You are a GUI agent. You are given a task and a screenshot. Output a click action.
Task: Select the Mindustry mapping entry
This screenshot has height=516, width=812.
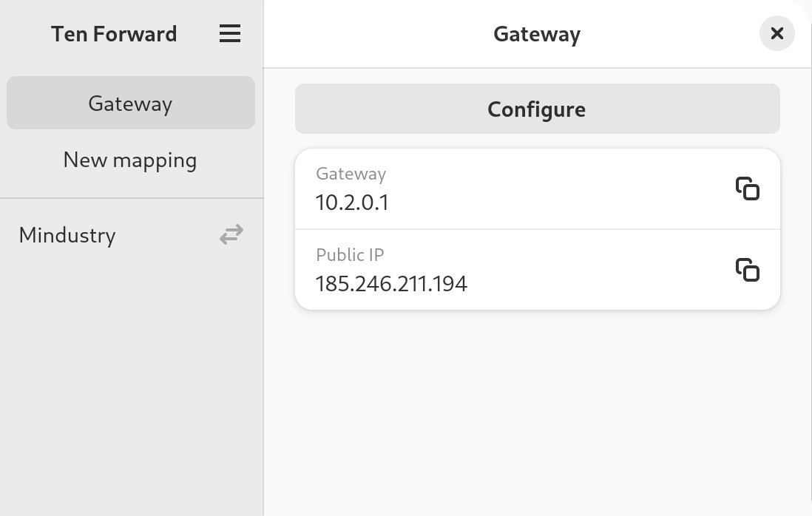(x=132, y=235)
